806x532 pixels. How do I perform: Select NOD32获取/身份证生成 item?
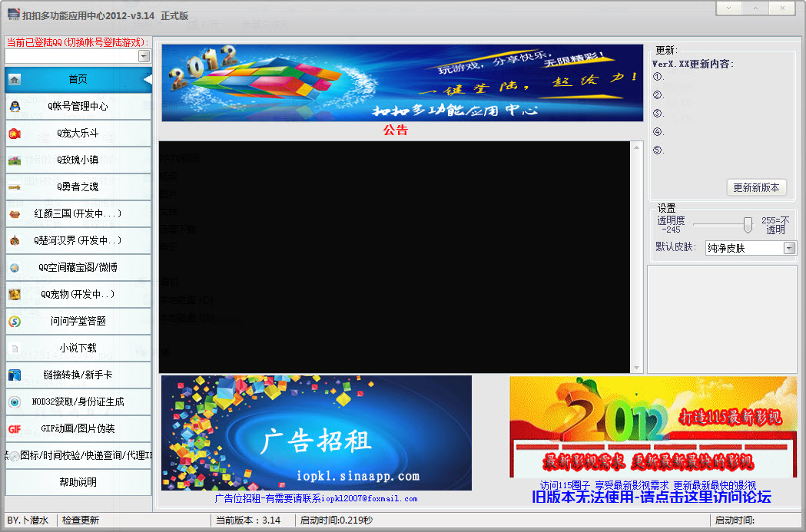coord(78,401)
